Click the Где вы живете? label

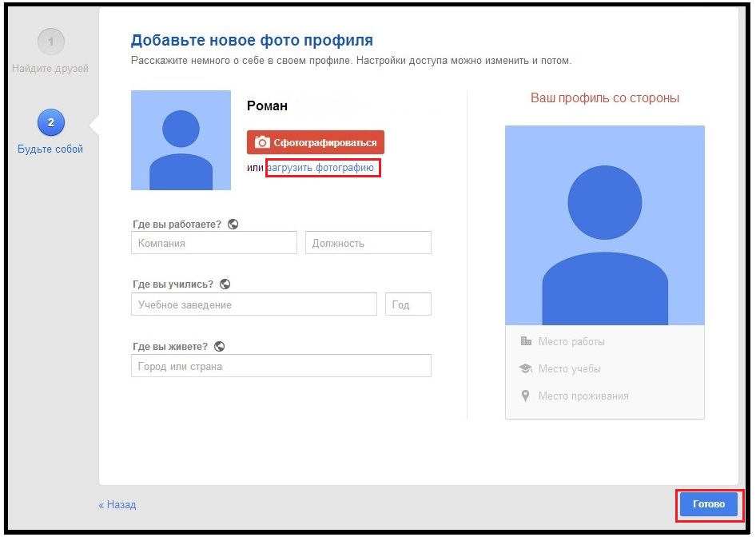[x=170, y=347]
